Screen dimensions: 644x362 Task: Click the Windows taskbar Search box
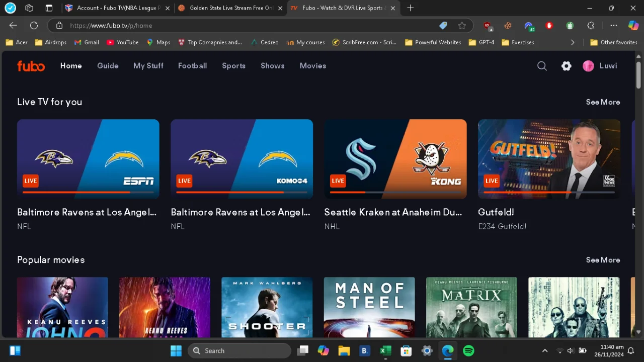pos(239,351)
